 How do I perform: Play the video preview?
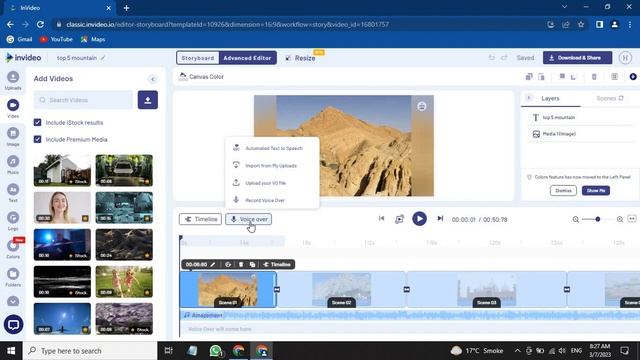[419, 219]
